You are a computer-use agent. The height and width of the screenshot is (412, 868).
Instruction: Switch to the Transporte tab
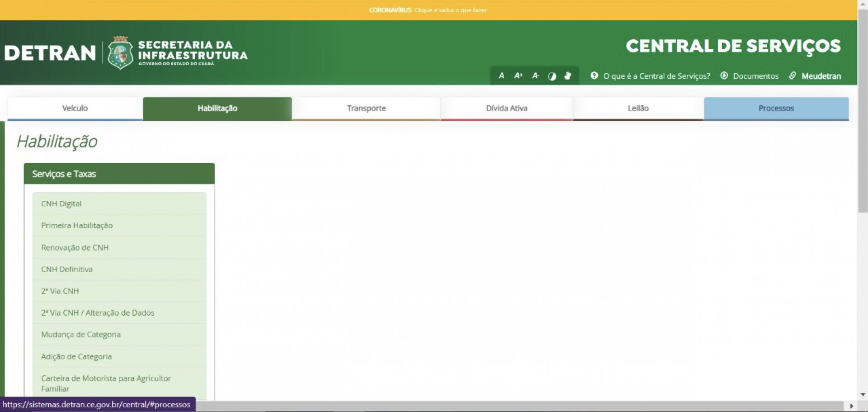point(366,108)
